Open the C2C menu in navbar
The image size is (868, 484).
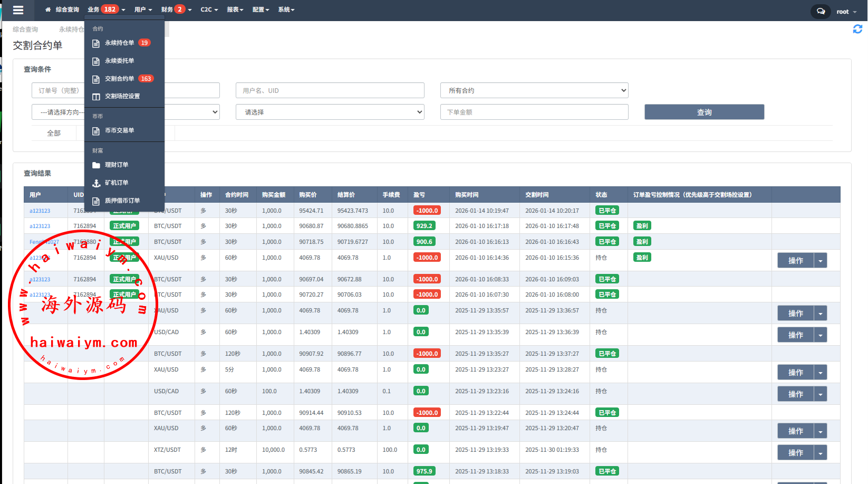209,10
